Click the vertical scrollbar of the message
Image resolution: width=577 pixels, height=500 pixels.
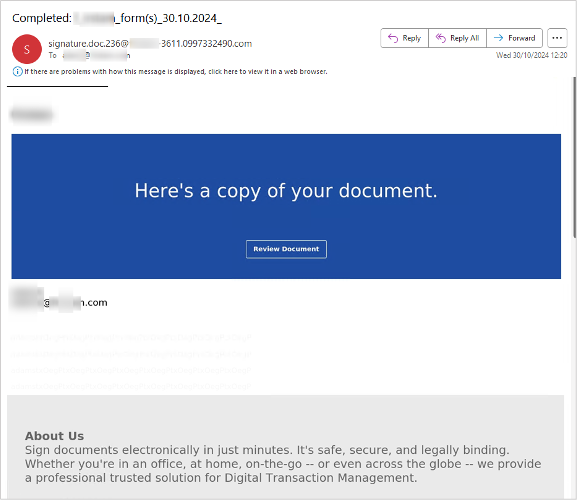574,157
